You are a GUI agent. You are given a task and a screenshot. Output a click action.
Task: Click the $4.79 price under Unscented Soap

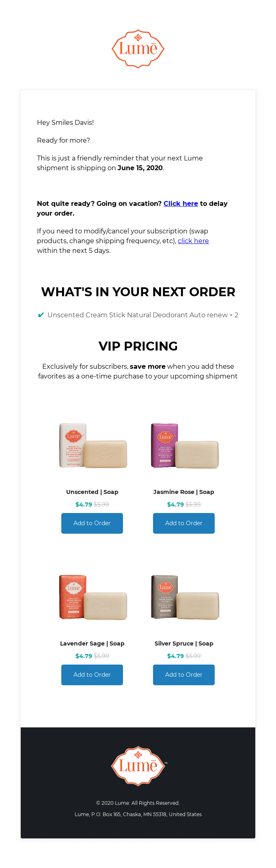coord(84,505)
